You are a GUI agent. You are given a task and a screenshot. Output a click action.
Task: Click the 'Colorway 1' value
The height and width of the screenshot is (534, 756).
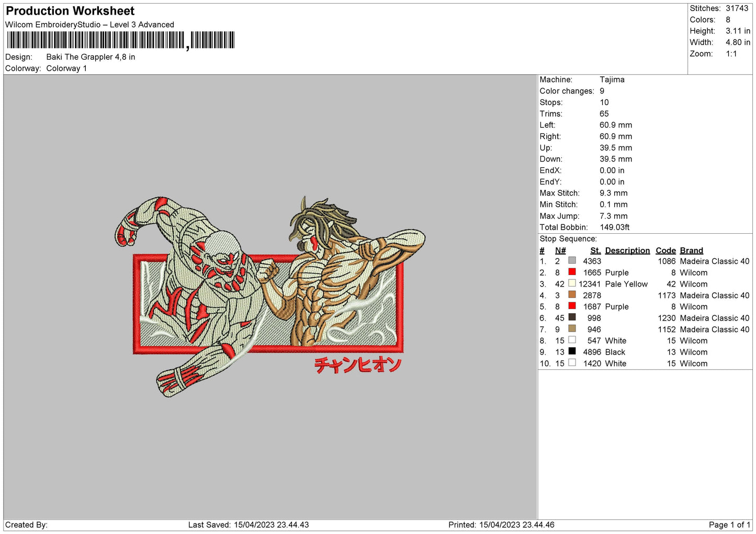tap(66, 69)
